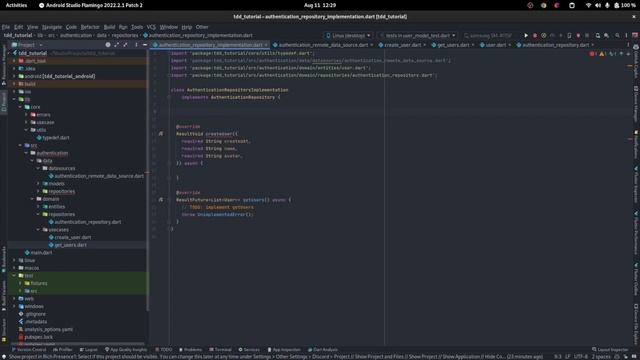
Task: Open the error indicator at editor top right
Action: tap(593, 53)
